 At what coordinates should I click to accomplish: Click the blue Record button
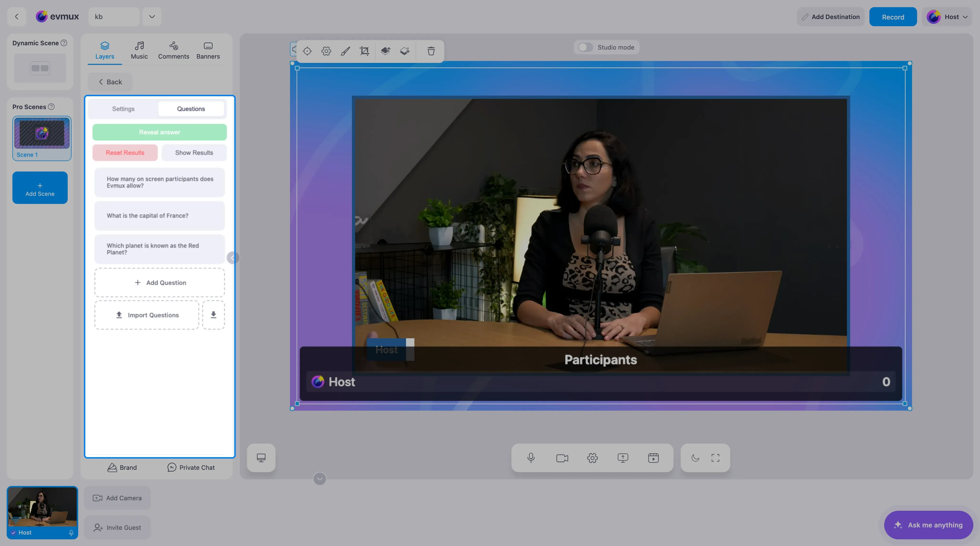pos(893,17)
